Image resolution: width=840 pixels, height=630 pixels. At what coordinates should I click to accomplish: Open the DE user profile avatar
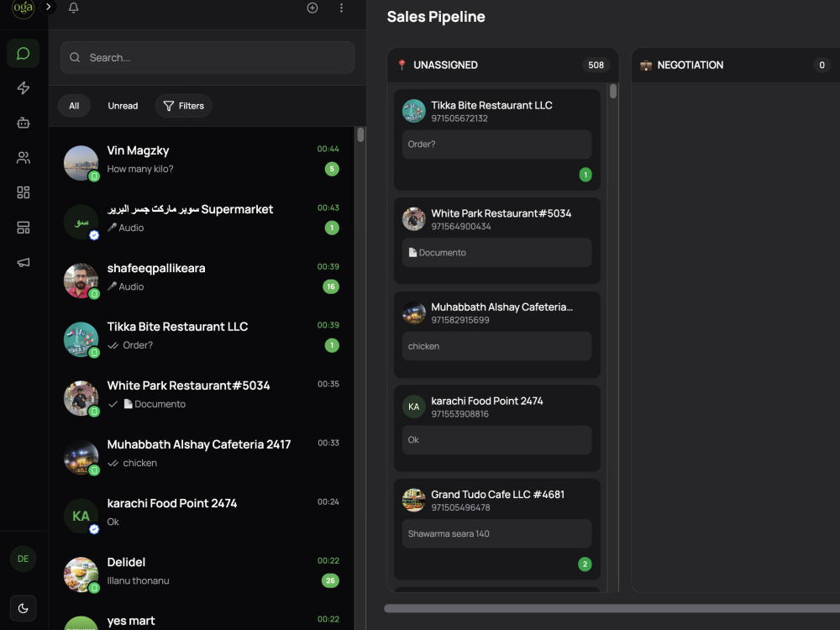tap(23, 559)
